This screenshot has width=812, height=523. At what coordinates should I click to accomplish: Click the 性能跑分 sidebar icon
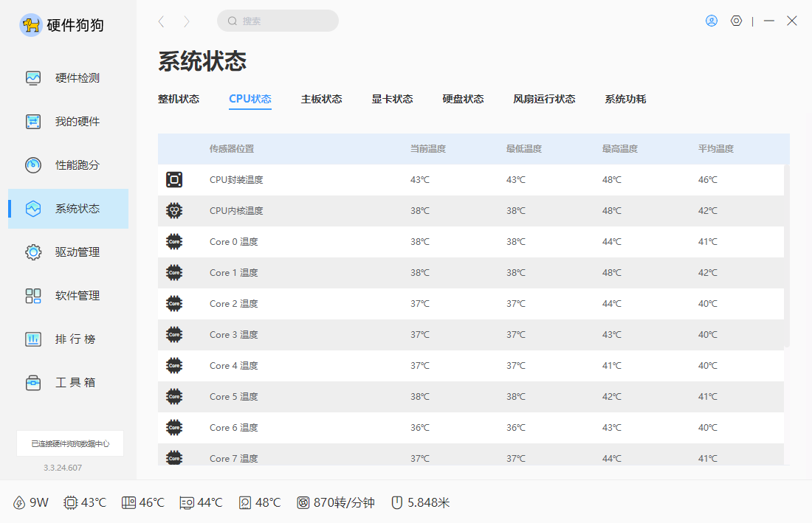pyautogui.click(x=32, y=165)
